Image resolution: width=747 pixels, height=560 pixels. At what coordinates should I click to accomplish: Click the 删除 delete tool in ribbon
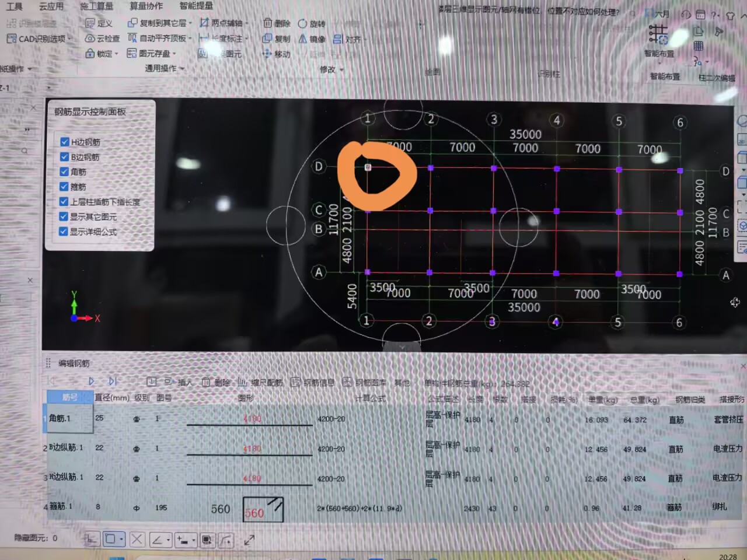point(277,23)
